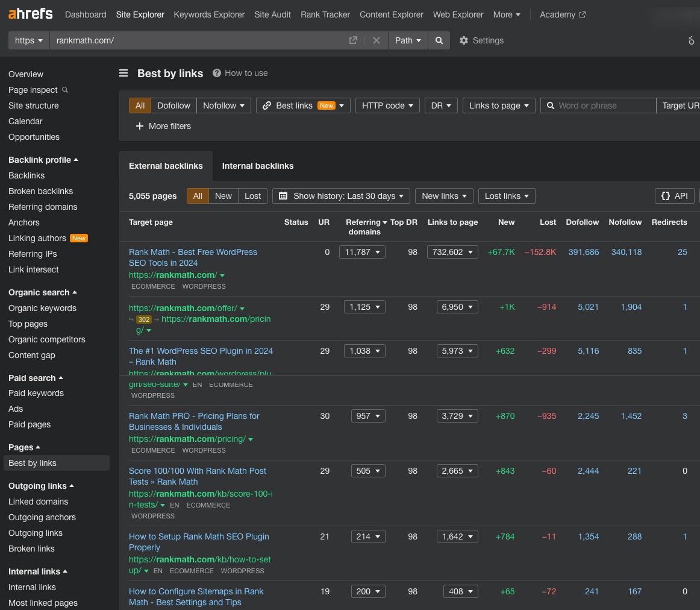The height and width of the screenshot is (610, 700).
Task: Open Rank Math PRO Pricing Plans page link
Action: coord(194,421)
